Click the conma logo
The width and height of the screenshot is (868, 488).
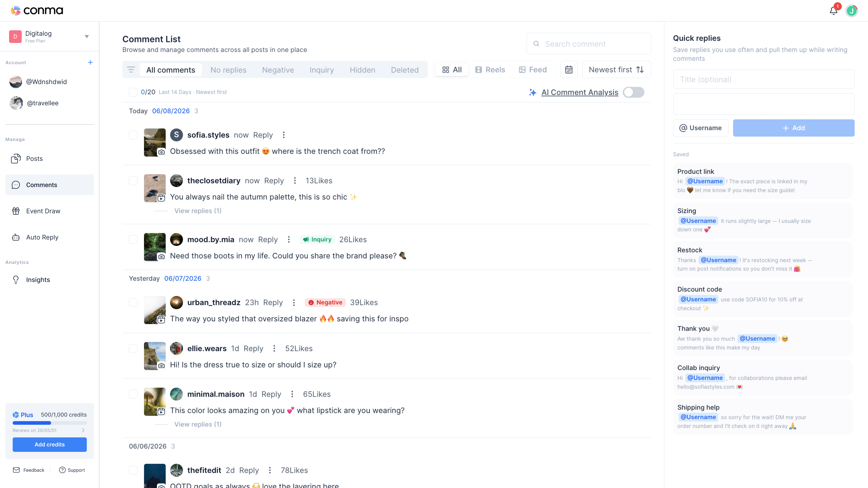37,11
